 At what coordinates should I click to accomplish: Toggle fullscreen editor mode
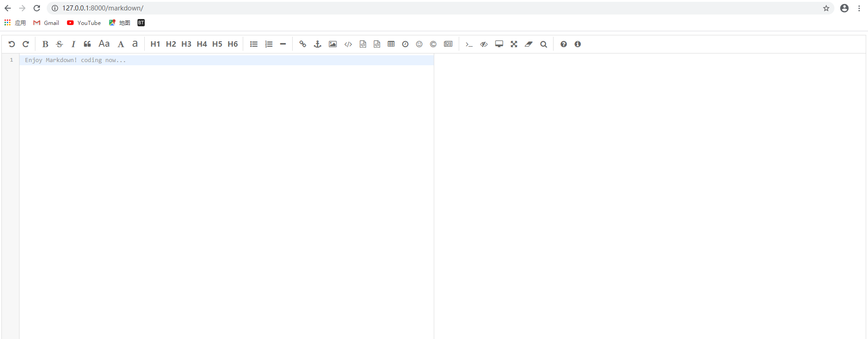tap(514, 44)
